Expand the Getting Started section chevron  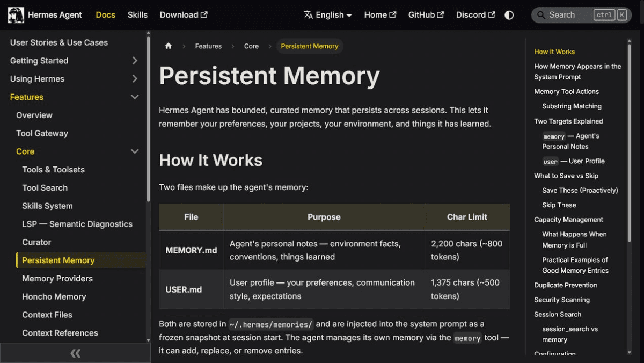[135, 61]
